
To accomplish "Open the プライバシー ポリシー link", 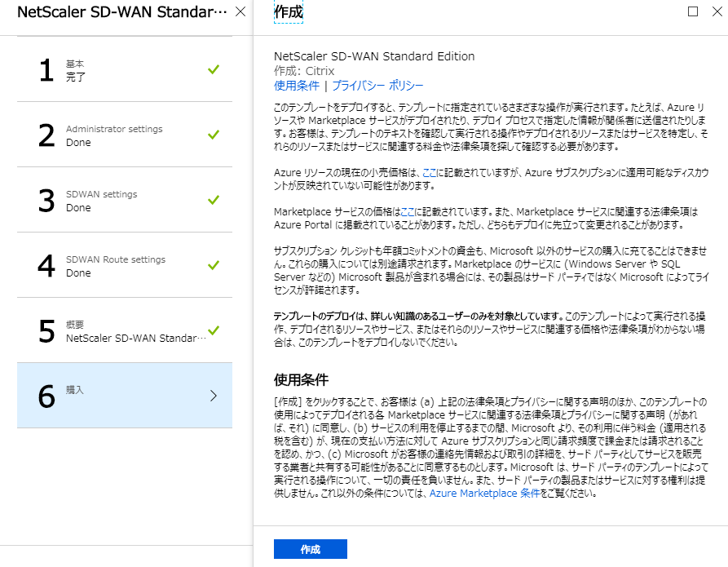I will [377, 86].
